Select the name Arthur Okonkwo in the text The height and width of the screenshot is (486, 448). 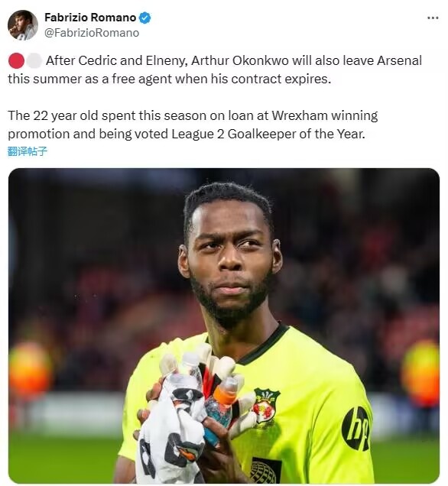tap(240, 60)
